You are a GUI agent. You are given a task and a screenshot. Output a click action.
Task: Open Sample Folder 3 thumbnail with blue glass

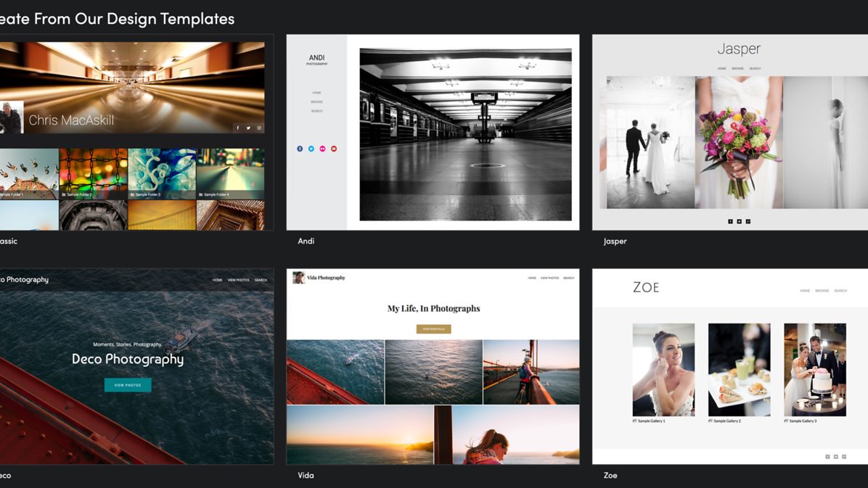(162, 173)
